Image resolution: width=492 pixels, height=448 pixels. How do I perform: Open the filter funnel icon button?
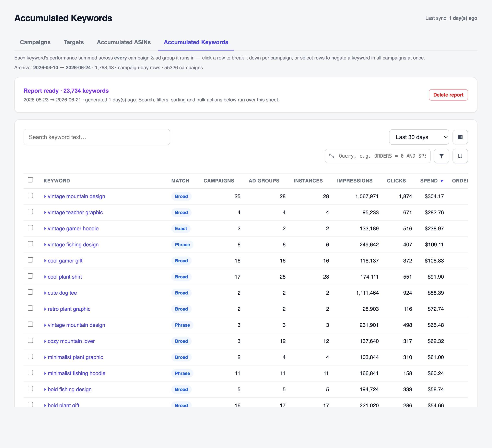[x=441, y=156]
